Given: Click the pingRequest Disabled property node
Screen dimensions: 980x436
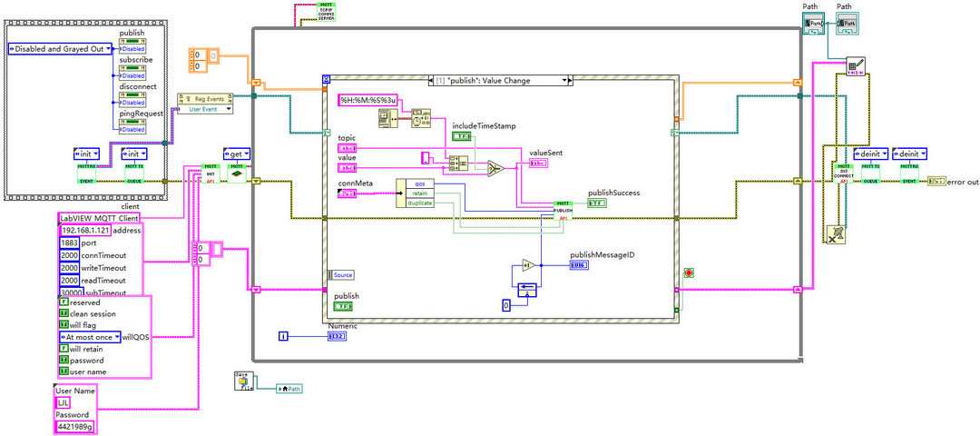Looking at the screenshot, I should coord(132,125).
